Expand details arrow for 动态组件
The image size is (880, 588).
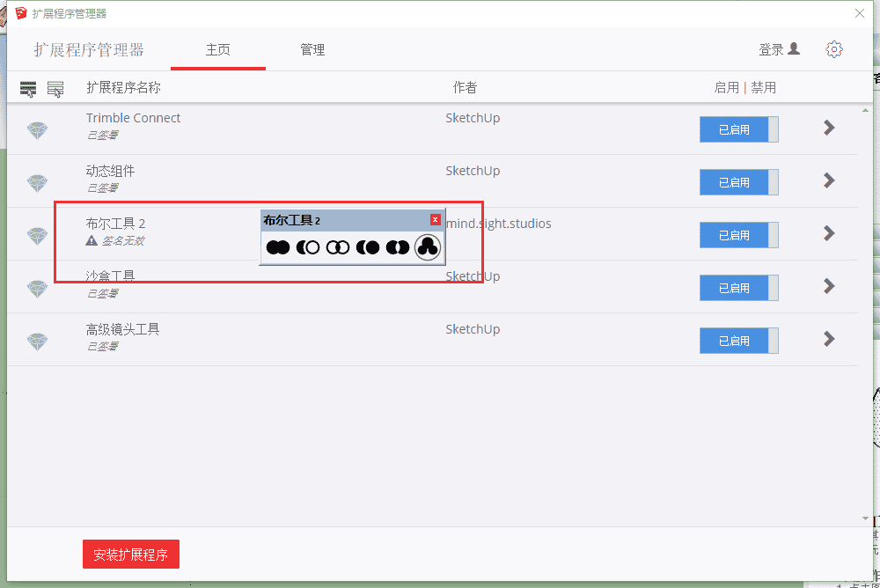point(829,180)
